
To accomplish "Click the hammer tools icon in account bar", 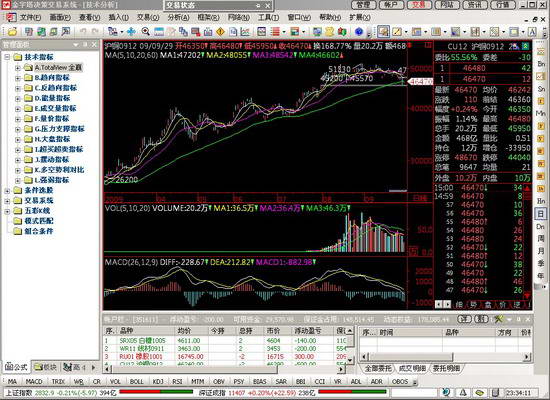I will pyautogui.click(x=498, y=319).
